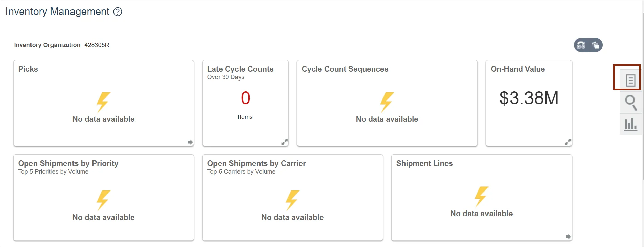Screen dimensions: 644x247
Task: Click the $3.38M on-hand value
Action: (x=529, y=98)
